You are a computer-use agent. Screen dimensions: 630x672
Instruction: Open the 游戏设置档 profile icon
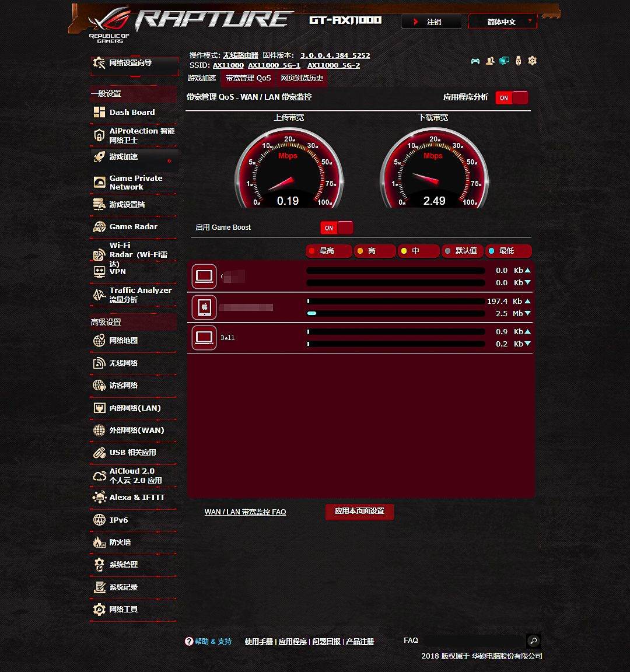[99, 204]
